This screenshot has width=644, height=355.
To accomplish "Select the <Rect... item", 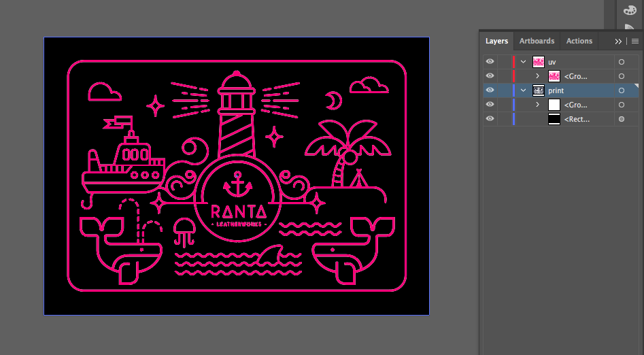I will point(577,119).
